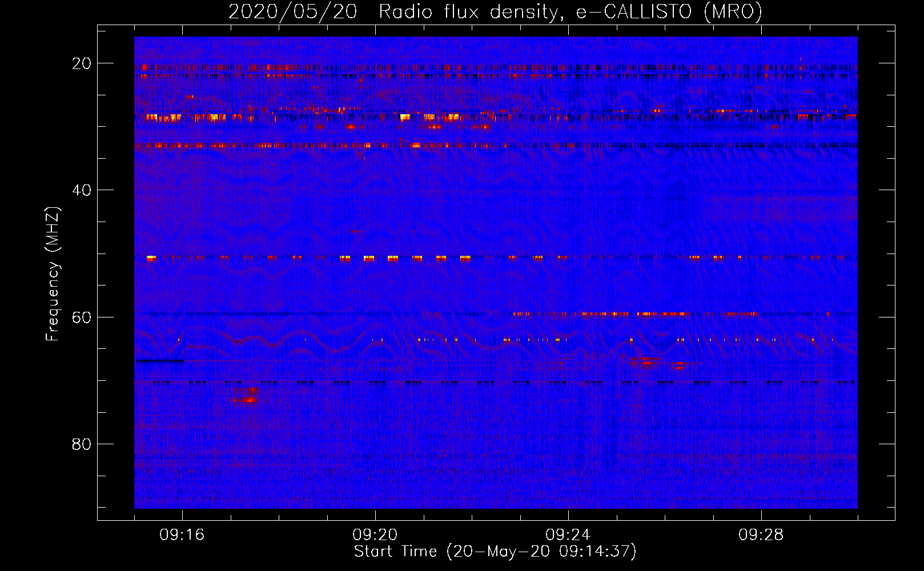The width and height of the screenshot is (924, 571).
Task: Click the '20' frequency tick label
Action: (x=82, y=63)
